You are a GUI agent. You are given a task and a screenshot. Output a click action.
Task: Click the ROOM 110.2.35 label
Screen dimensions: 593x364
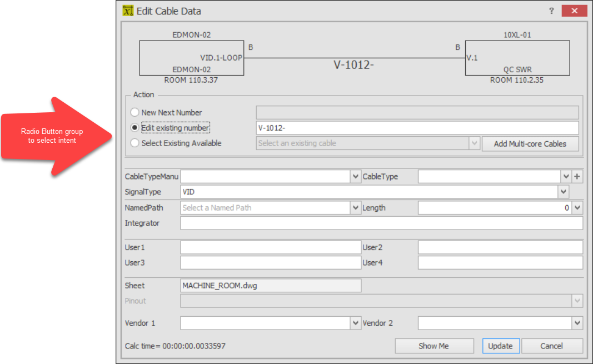pyautogui.click(x=517, y=80)
